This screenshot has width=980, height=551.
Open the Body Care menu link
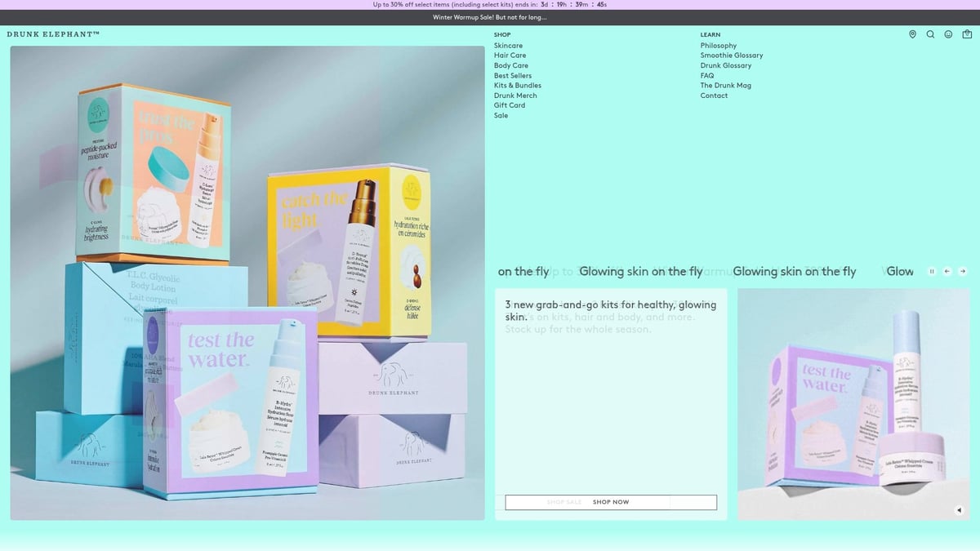(x=511, y=65)
